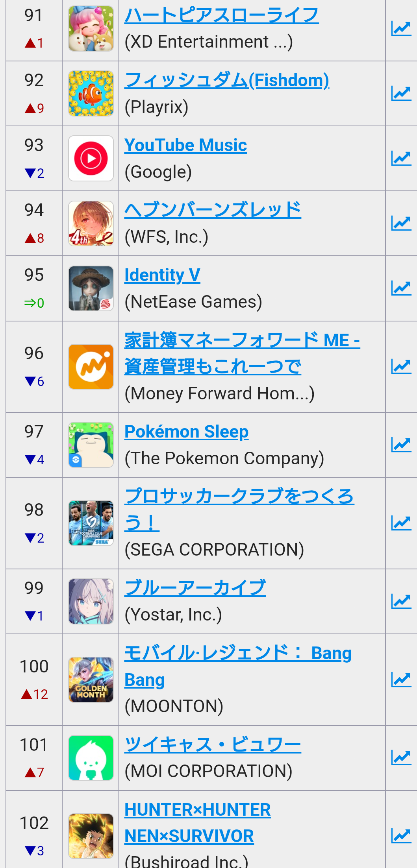Click the YouTube Music app icon thumbnail
417x868 pixels.
pos(91,158)
